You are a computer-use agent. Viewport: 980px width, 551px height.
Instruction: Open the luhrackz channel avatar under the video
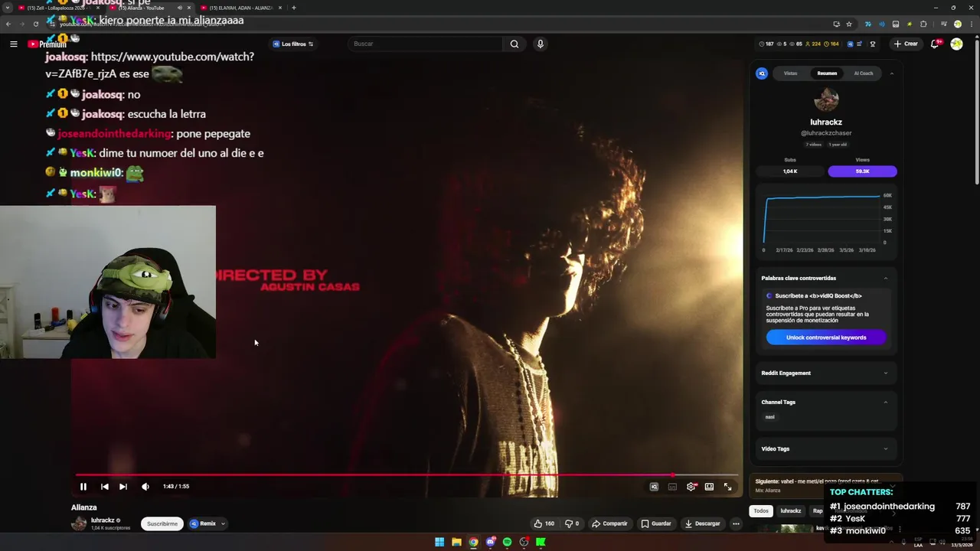79,523
